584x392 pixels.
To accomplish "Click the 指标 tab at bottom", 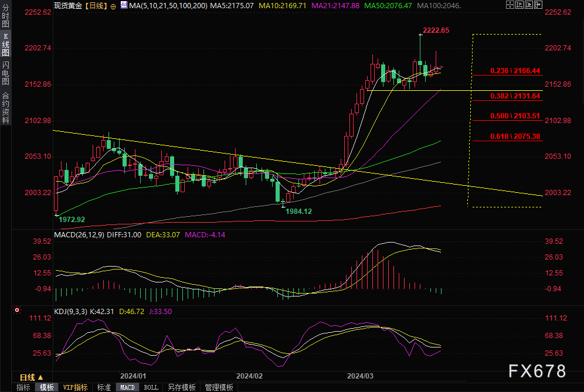I will tap(23, 387).
